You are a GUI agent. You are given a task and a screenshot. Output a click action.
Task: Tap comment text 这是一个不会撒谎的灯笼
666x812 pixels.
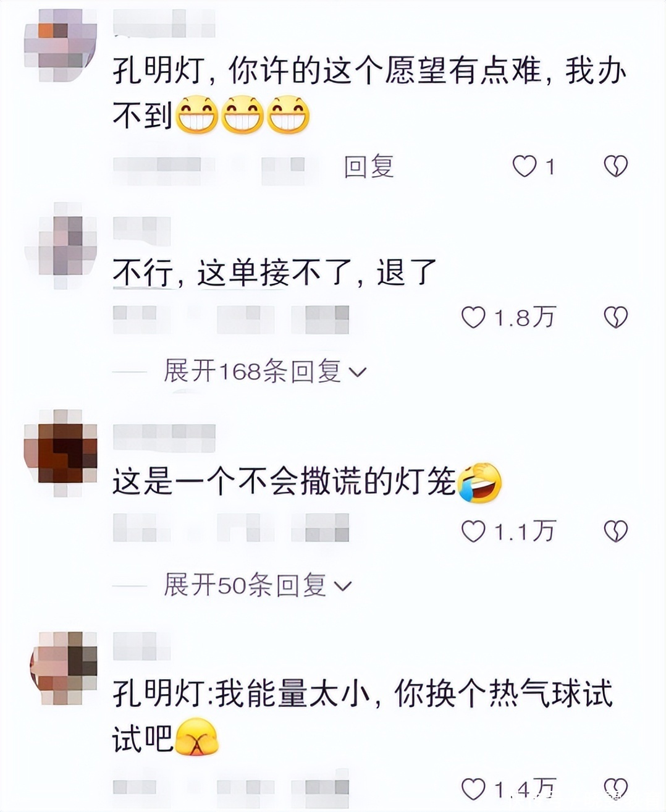tap(284, 481)
